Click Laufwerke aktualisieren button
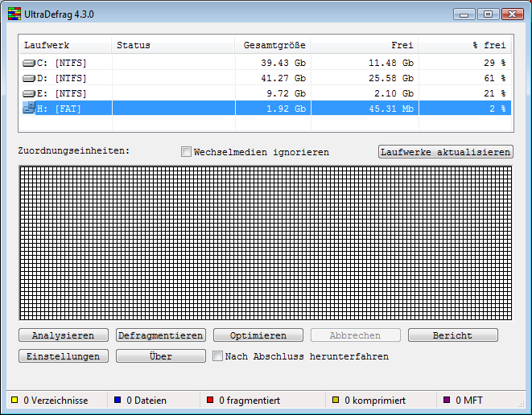 tap(446, 152)
